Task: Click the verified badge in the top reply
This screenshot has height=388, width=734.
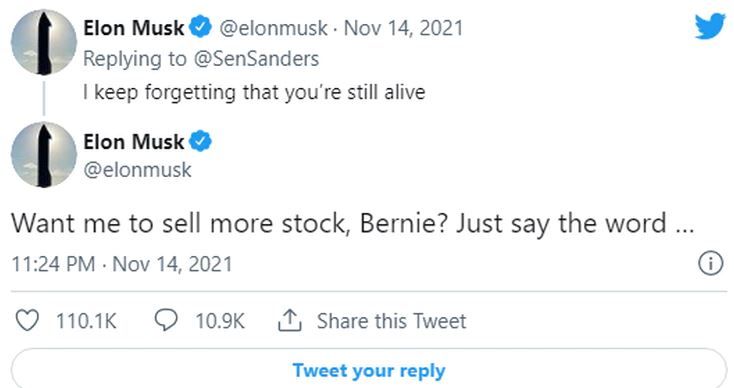Action: [200, 27]
